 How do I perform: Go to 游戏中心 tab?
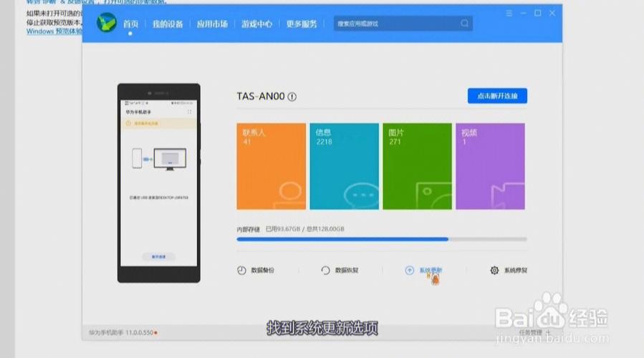pos(256,24)
